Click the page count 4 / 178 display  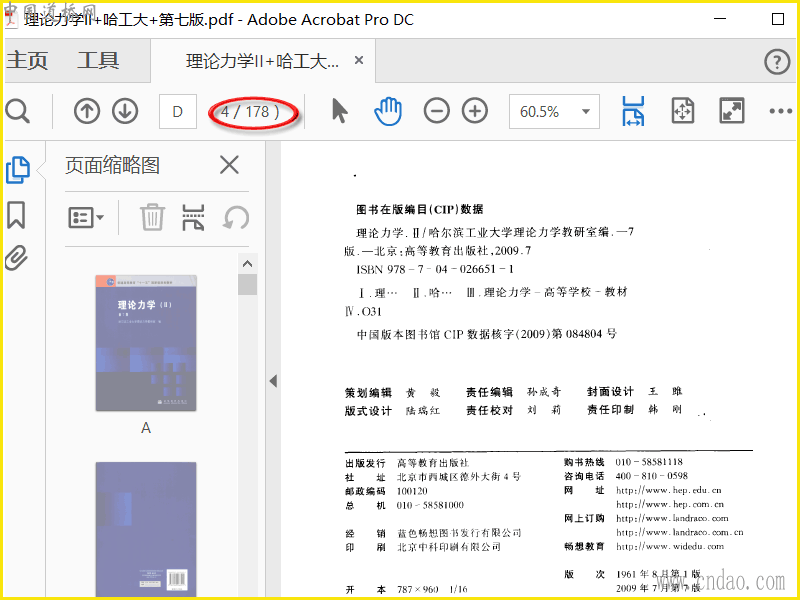click(x=251, y=112)
